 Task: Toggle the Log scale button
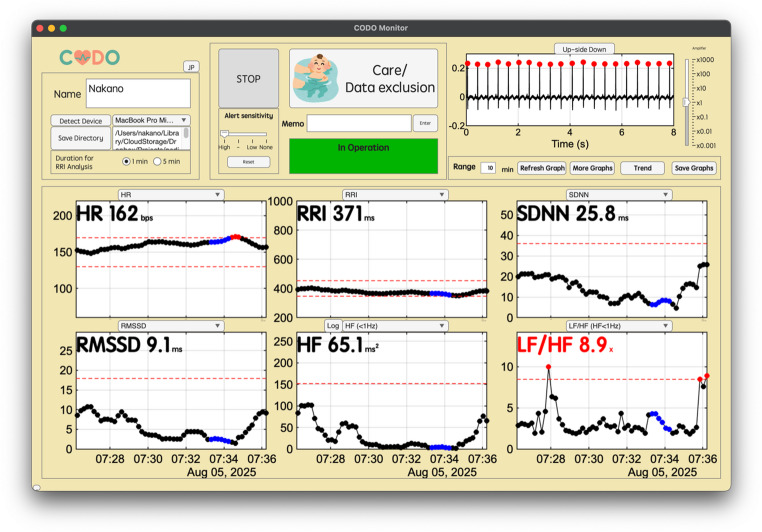tap(333, 326)
